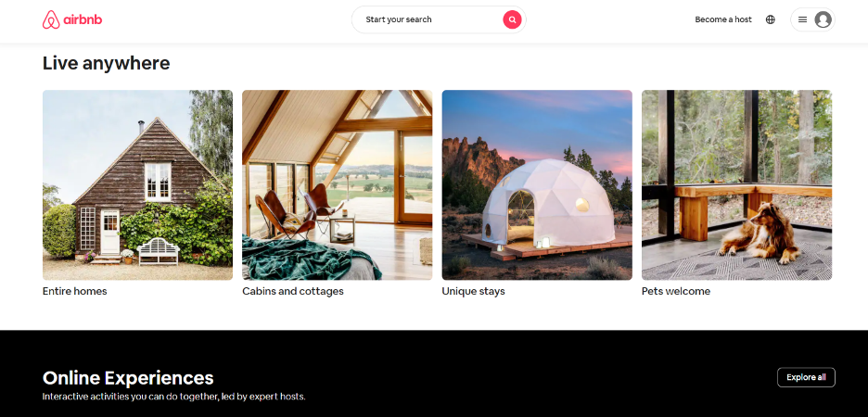This screenshot has height=417, width=868.
Task: Click the user profile avatar icon
Action: [823, 19]
